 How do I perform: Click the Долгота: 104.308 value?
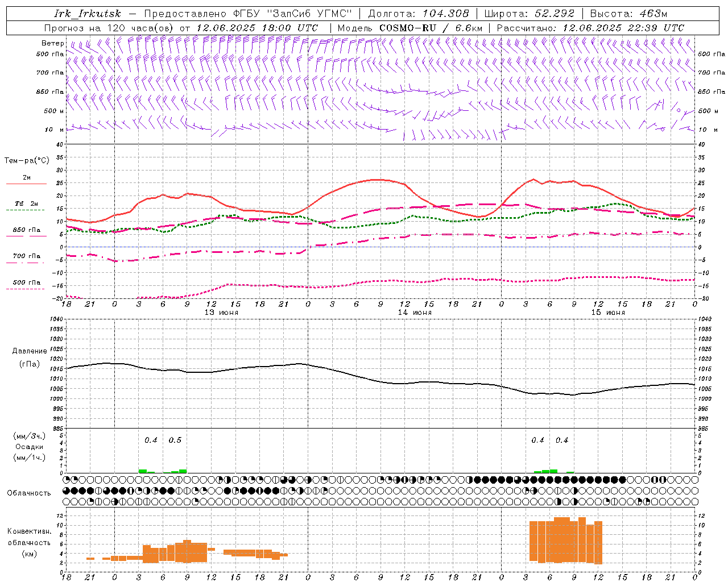coord(419,14)
